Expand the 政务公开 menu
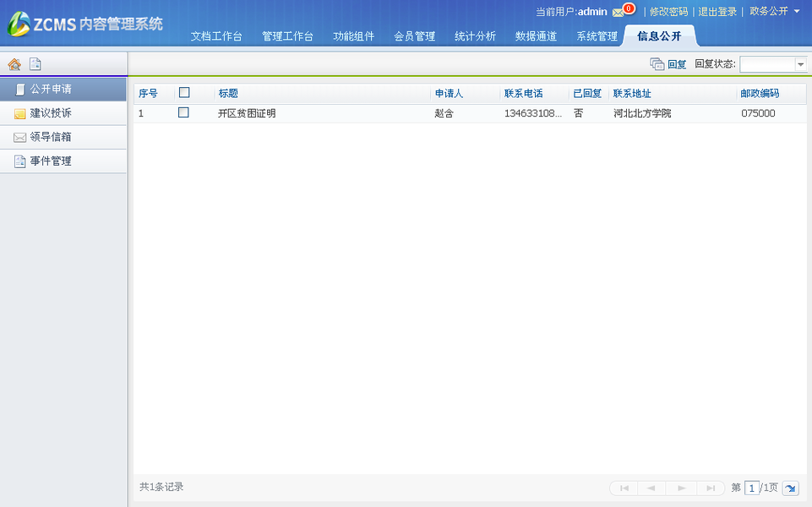The height and width of the screenshot is (507, 812). pyautogui.click(x=772, y=12)
